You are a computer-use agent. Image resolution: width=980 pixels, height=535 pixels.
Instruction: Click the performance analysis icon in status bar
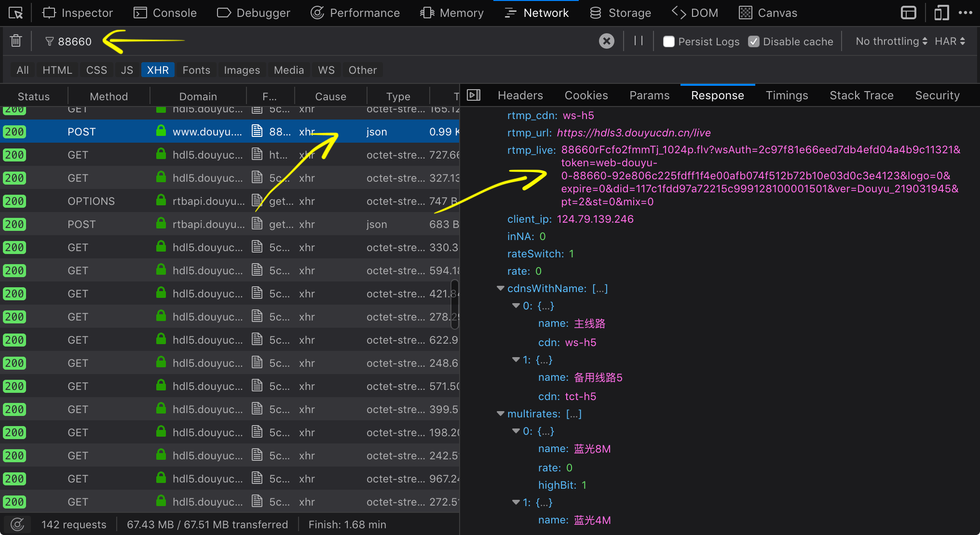[x=17, y=524]
